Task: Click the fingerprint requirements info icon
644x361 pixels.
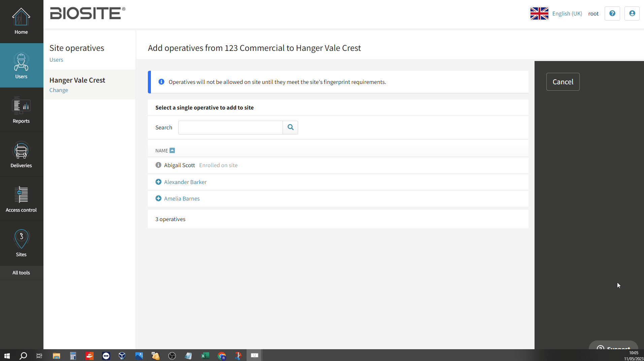Action: tap(161, 82)
